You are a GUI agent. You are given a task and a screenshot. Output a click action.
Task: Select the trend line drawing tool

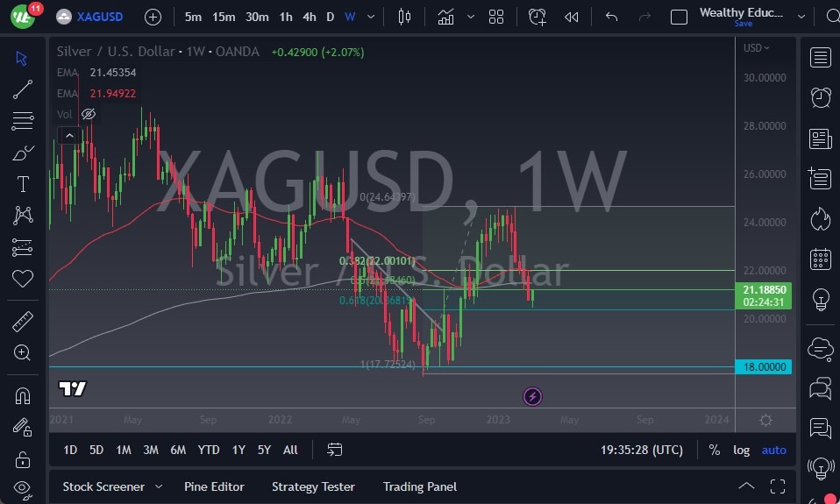[23, 89]
